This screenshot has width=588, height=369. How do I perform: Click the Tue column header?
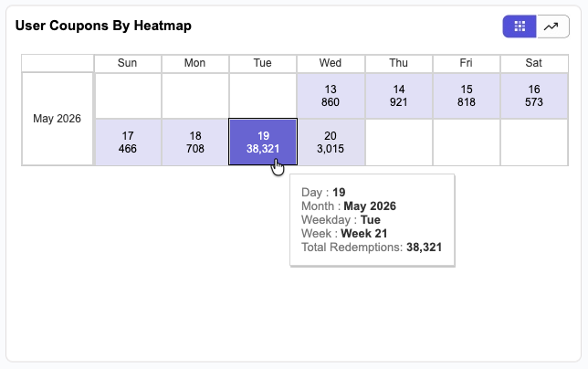tap(263, 63)
